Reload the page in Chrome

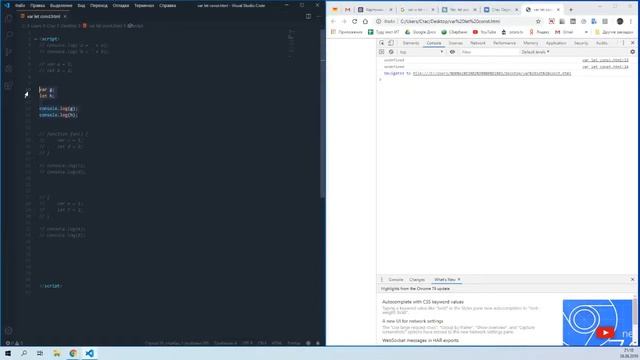tap(354, 21)
